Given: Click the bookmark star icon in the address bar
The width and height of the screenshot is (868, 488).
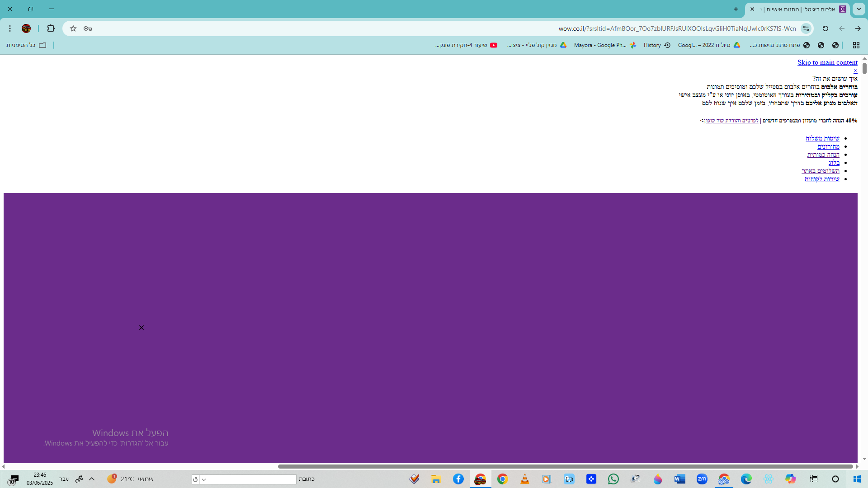Looking at the screenshot, I should coord(73,28).
